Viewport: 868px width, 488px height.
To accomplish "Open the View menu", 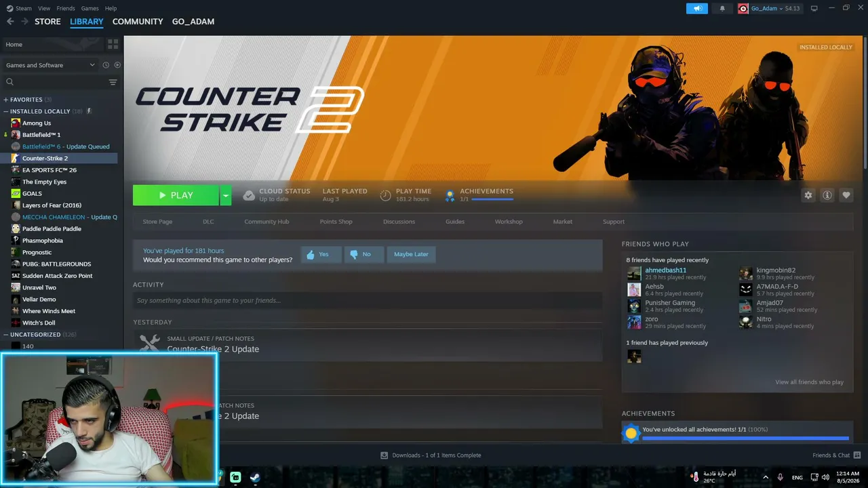I will pos(45,8).
